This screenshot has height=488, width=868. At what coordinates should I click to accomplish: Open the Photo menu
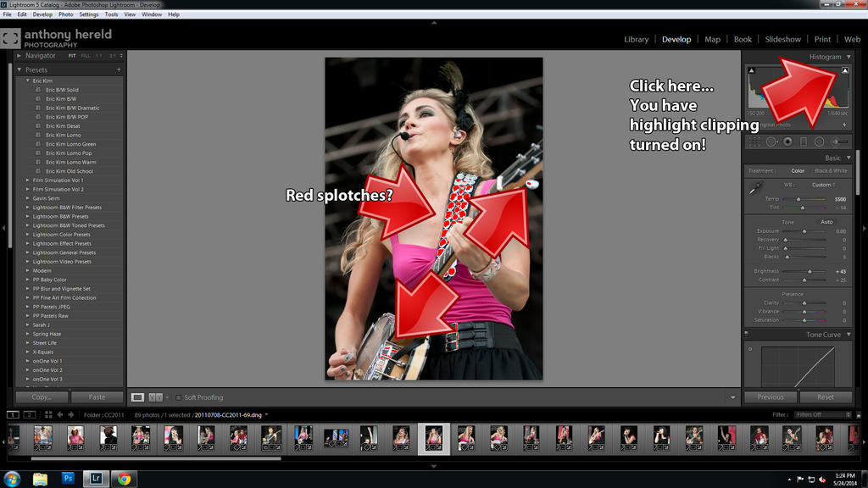pos(65,14)
